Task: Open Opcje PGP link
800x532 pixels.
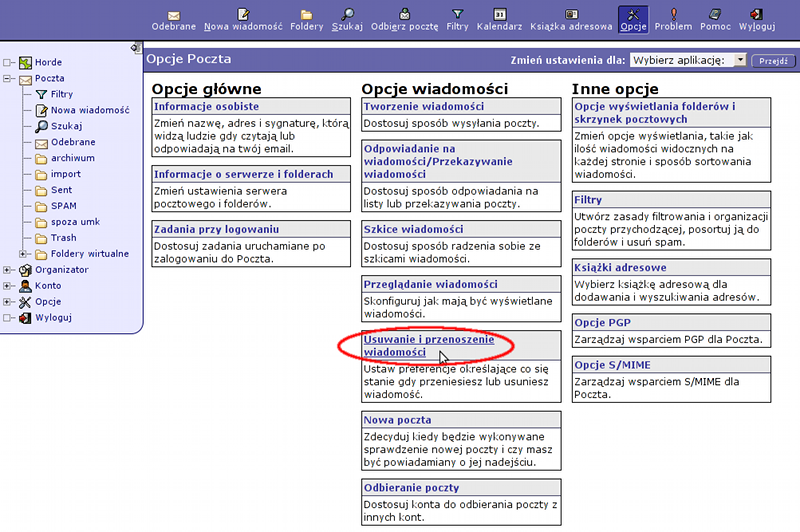Action: point(602,322)
